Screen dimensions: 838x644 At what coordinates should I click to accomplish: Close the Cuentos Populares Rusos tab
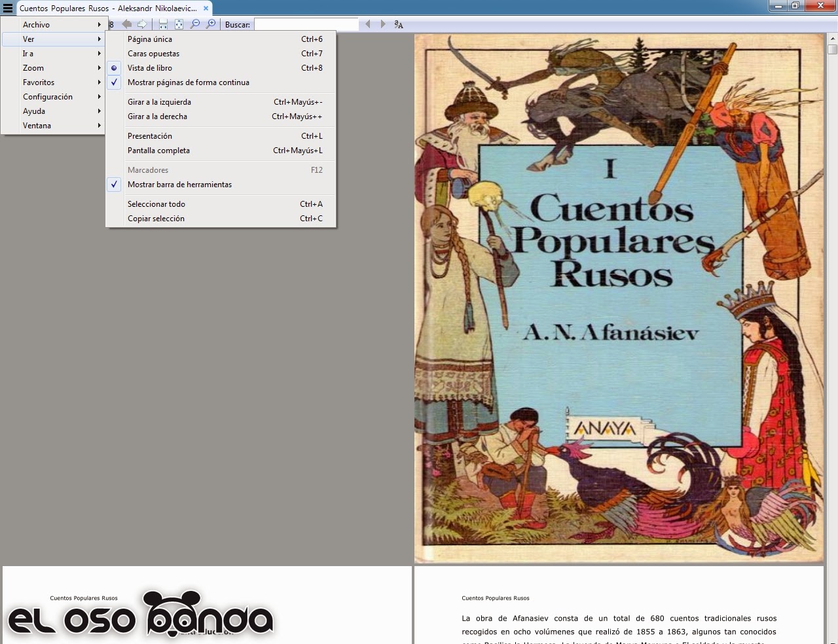point(206,9)
